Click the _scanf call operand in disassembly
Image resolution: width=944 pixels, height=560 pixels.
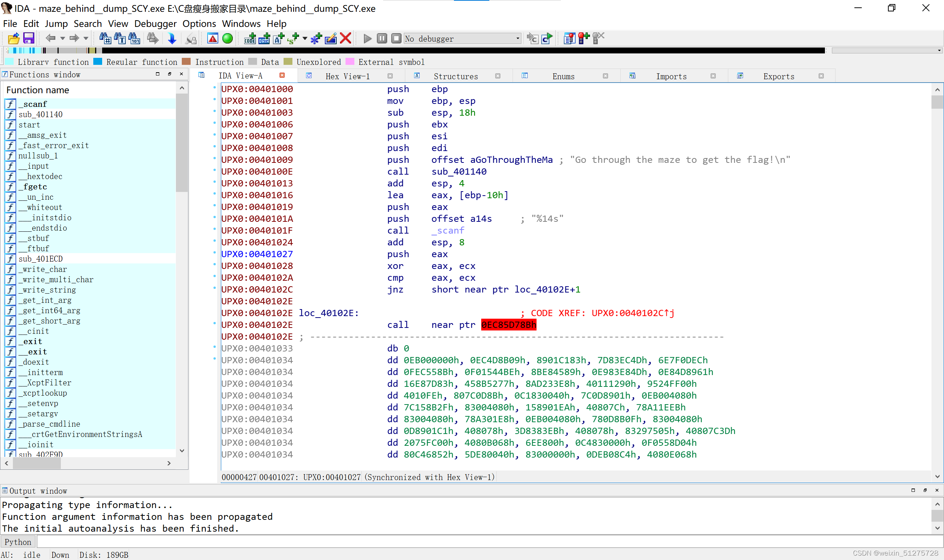[448, 231]
